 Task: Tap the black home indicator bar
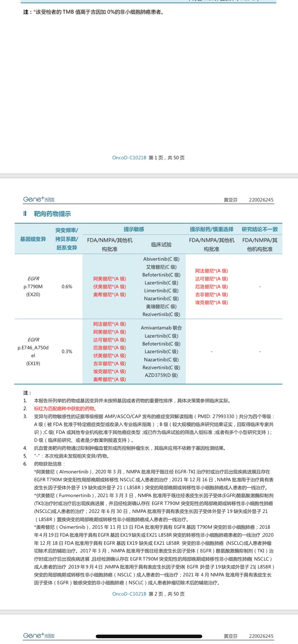pyautogui.click(x=149, y=636)
